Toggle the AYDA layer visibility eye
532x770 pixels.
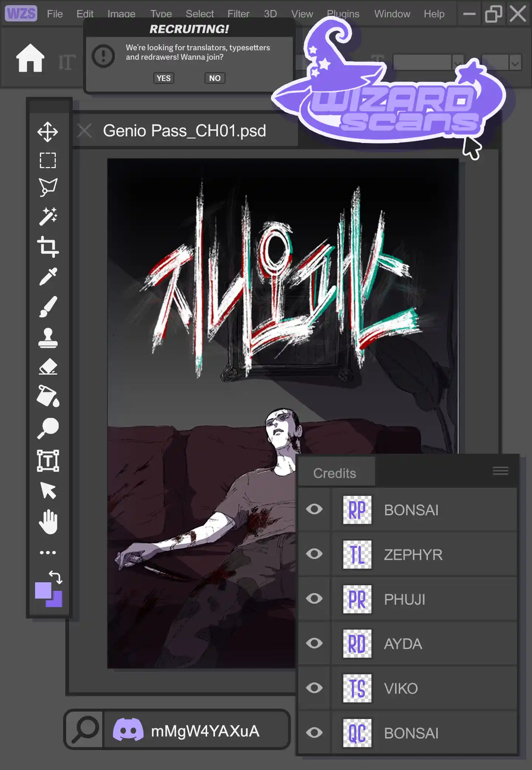point(315,643)
